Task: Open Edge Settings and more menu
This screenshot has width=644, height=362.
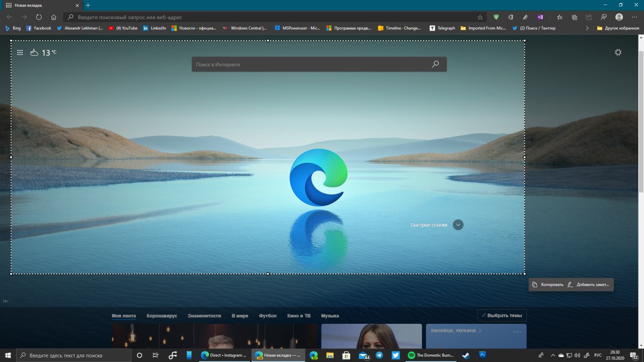Action: (634, 17)
